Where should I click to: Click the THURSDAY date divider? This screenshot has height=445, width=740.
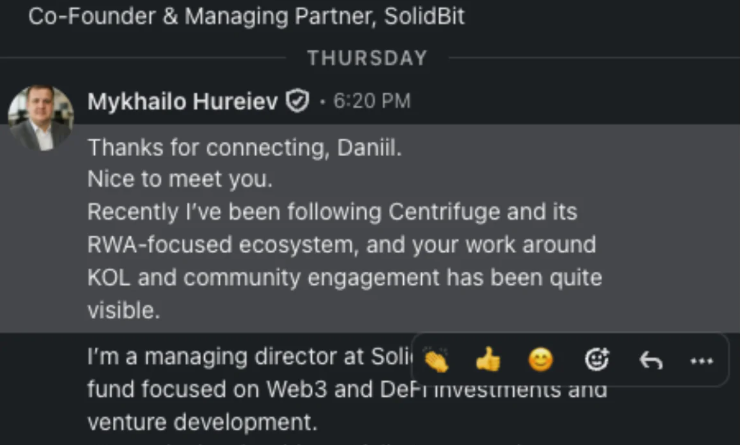click(367, 58)
